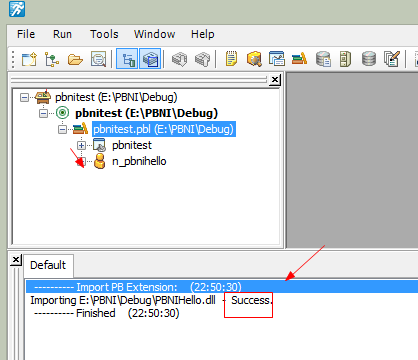Select the pbnitest application object label

click(132, 145)
